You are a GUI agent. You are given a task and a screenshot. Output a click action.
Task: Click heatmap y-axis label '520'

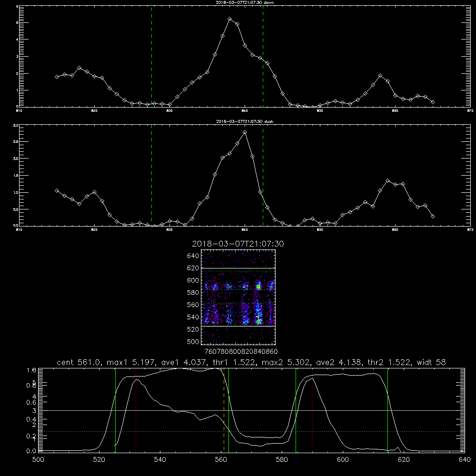tap(193, 329)
